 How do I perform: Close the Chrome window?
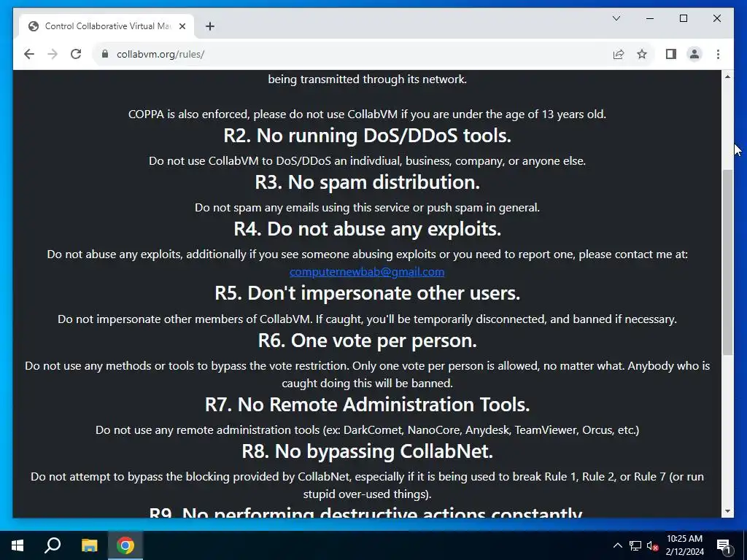point(716,18)
